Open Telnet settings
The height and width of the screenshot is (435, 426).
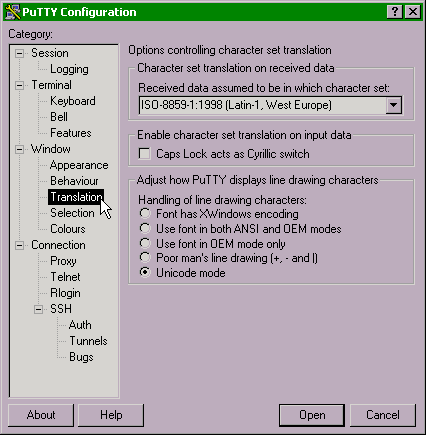click(x=65, y=277)
